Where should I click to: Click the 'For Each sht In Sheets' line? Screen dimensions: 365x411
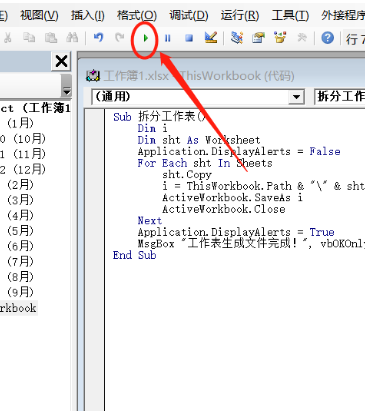click(205, 163)
